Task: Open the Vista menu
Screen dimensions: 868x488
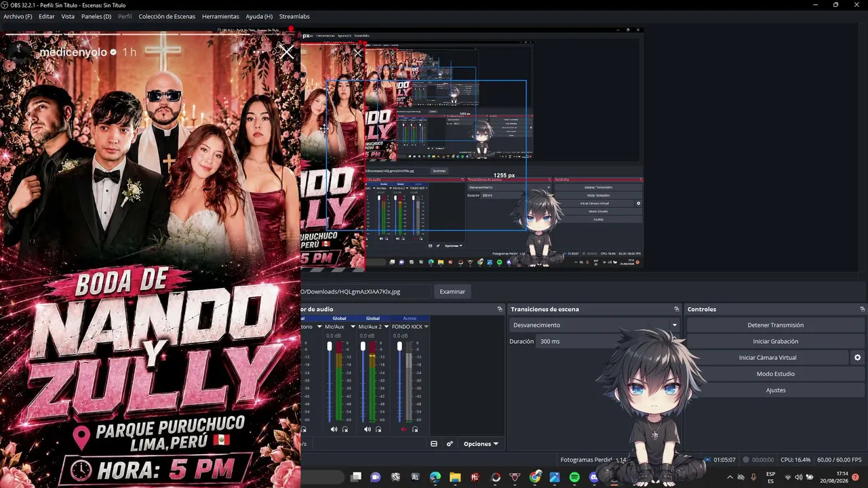Action: [68, 16]
